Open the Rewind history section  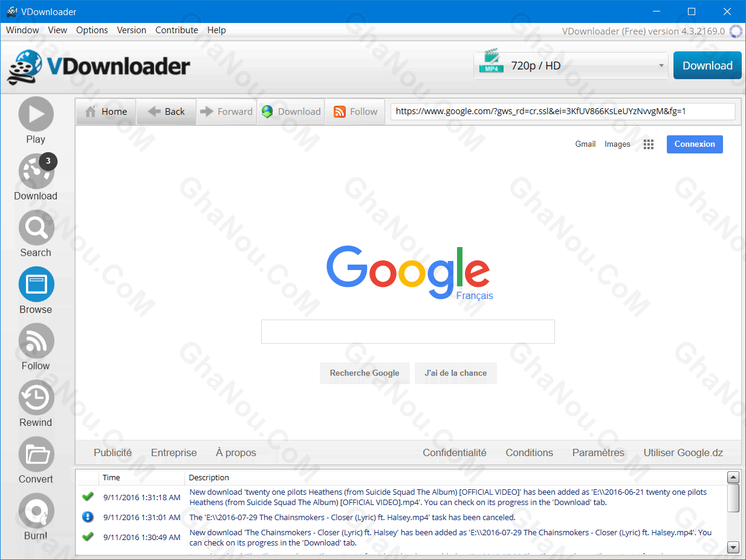(36, 404)
